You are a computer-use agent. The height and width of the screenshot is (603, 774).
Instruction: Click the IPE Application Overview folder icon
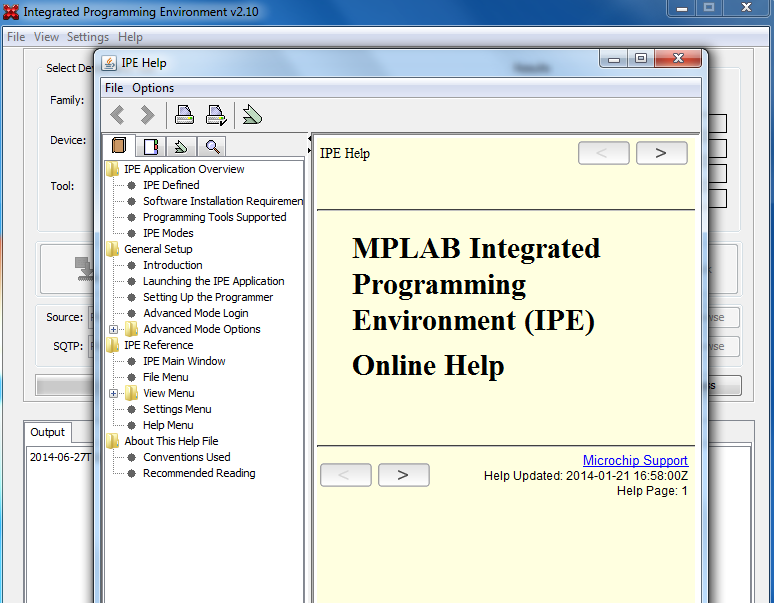click(113, 169)
